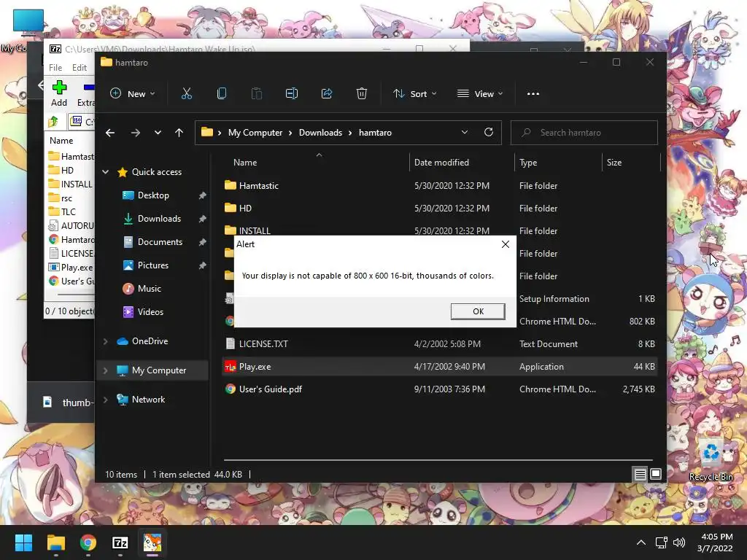Go back with the left arrow

110,133
